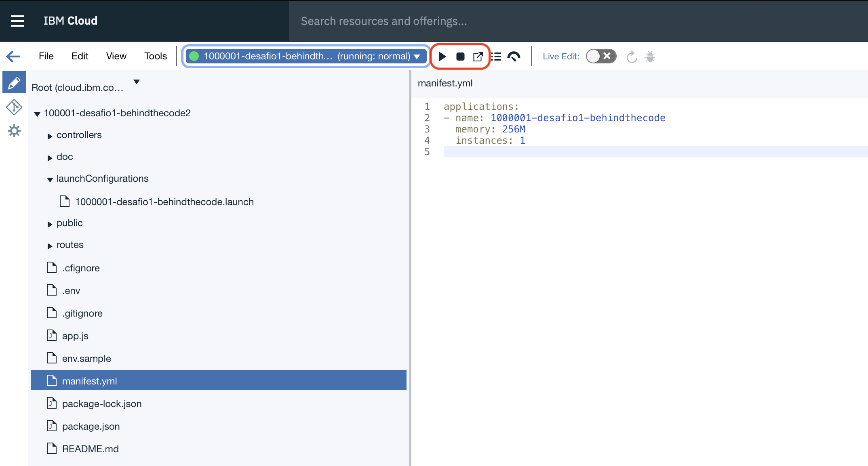
Task: Open the app.js file
Action: 75,336
